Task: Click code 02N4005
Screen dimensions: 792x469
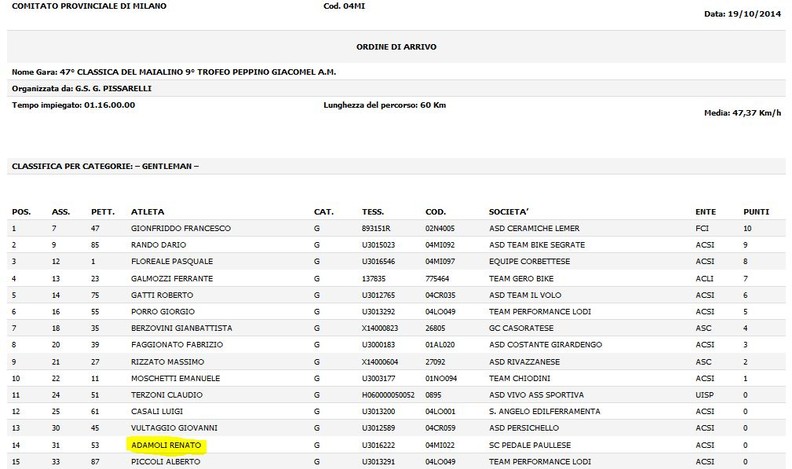Action: pos(440,228)
